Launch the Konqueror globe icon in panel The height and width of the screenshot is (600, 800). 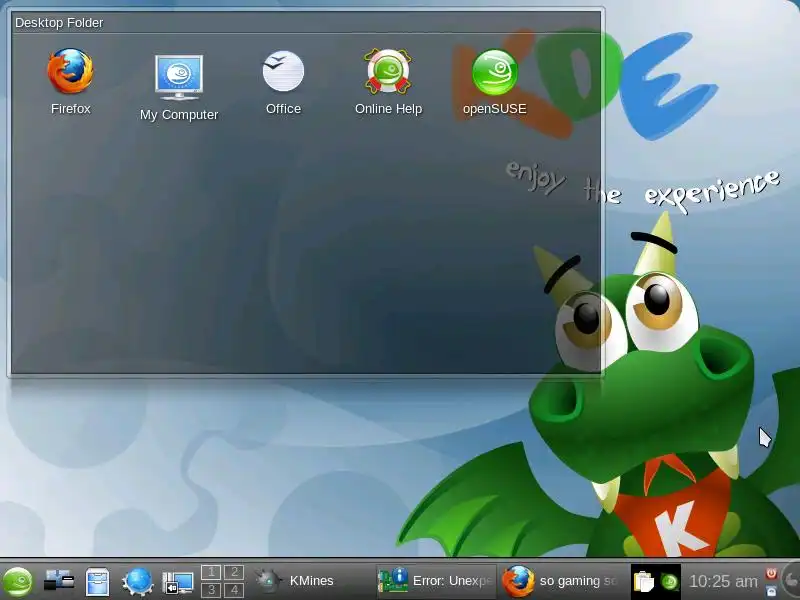(137, 581)
